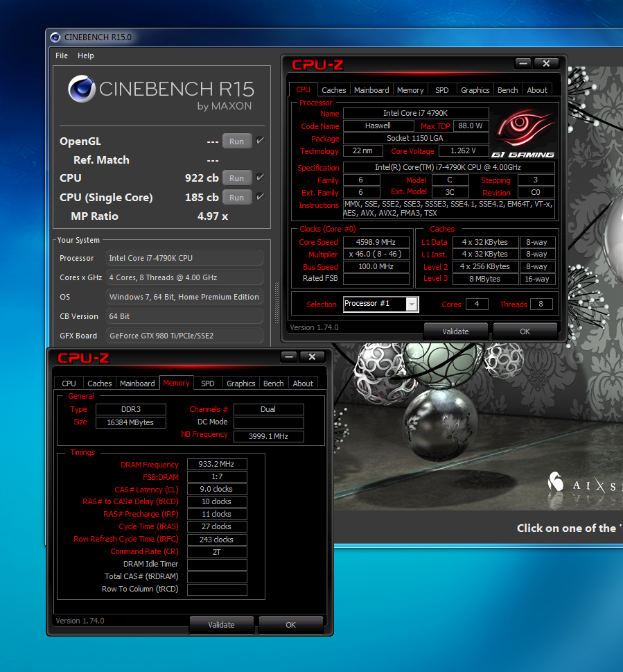Select CPU tab in top CPU-Z window

click(303, 89)
